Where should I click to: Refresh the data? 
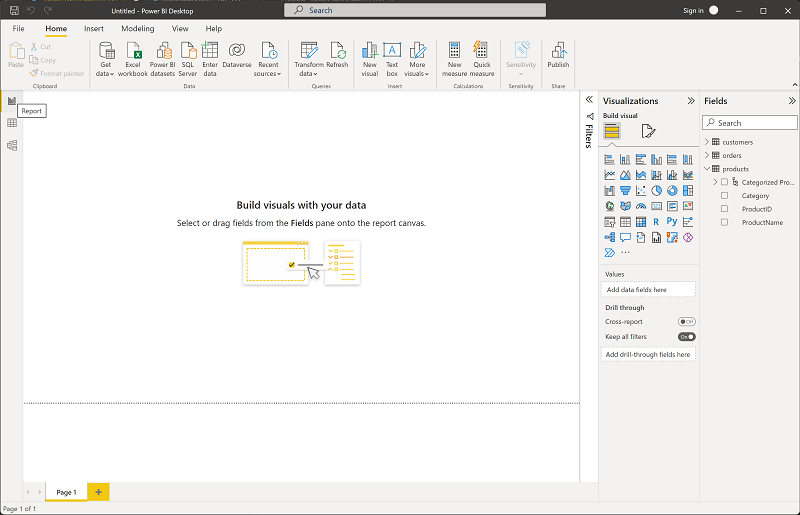337,55
